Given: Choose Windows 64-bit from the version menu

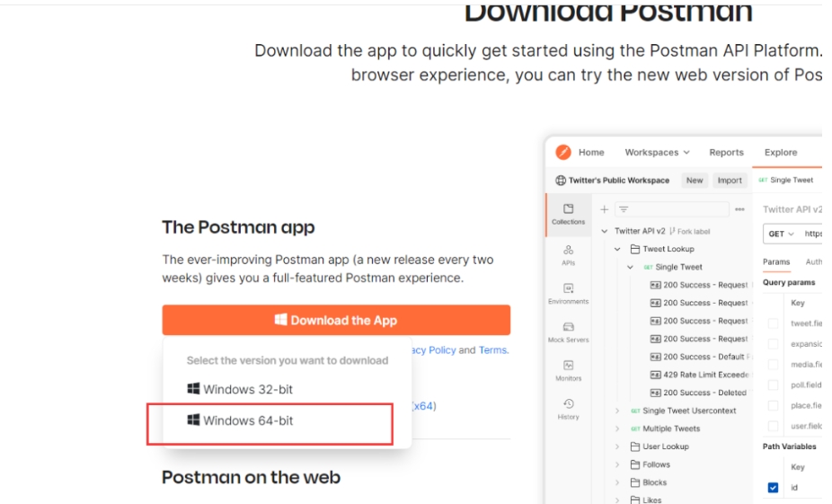Looking at the screenshot, I should click(x=240, y=420).
